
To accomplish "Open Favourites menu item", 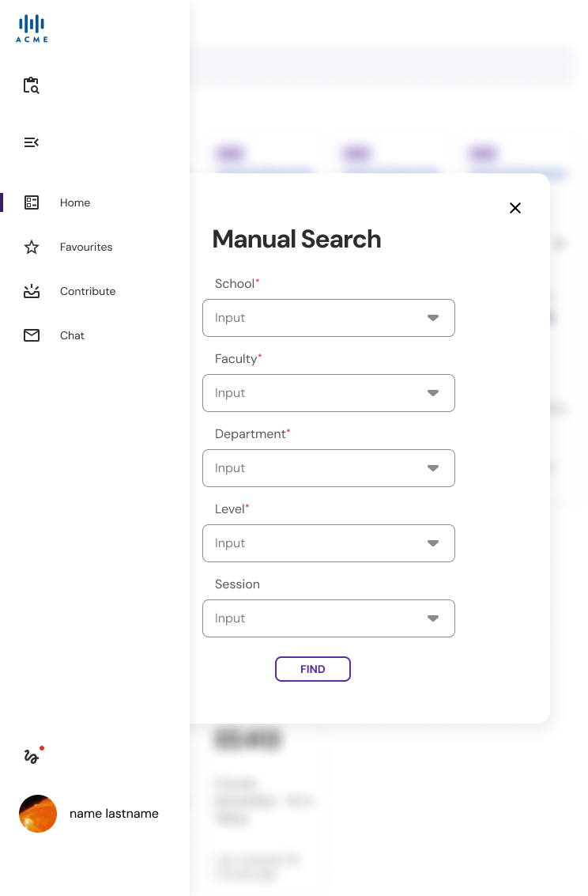I will click(86, 247).
